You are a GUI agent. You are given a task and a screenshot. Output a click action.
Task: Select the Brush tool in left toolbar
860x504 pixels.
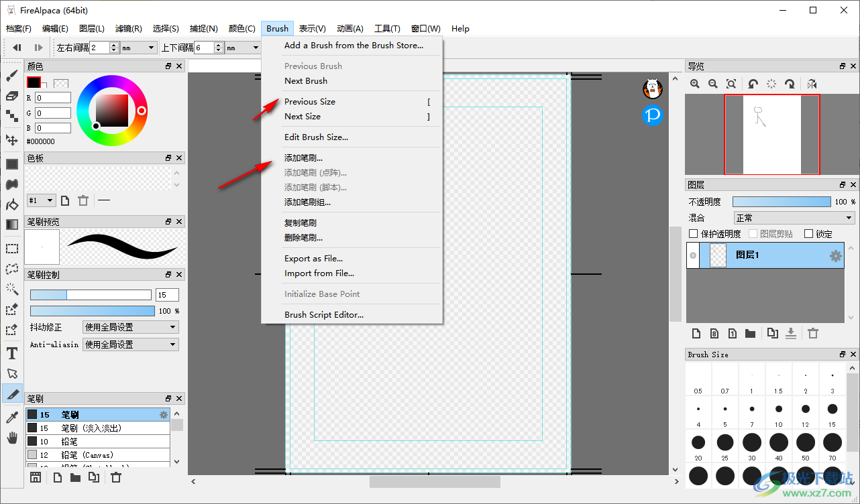click(12, 76)
